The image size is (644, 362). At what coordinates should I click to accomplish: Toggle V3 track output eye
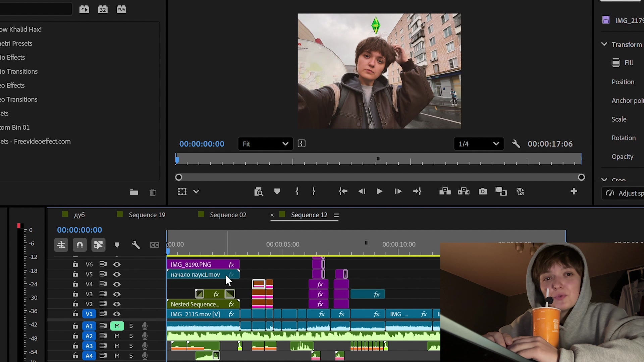(x=117, y=294)
